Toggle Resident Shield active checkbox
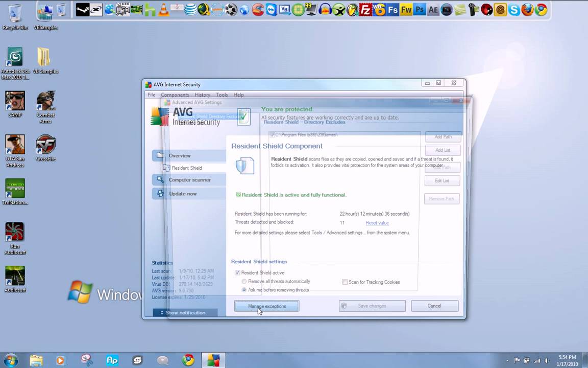Image resolution: width=588 pixels, height=368 pixels. [x=237, y=272]
